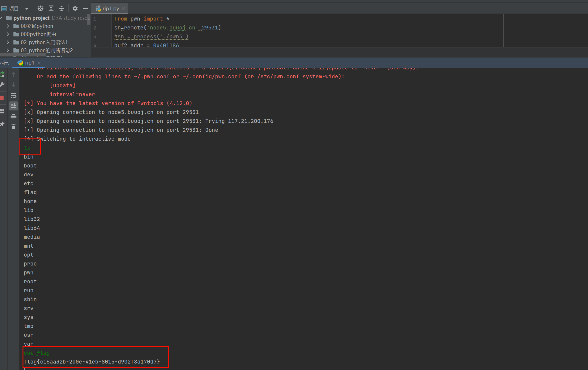The width and height of the screenshot is (588, 370).
Task: Click the Expand All icon in project toolbar
Action: (x=51, y=8)
